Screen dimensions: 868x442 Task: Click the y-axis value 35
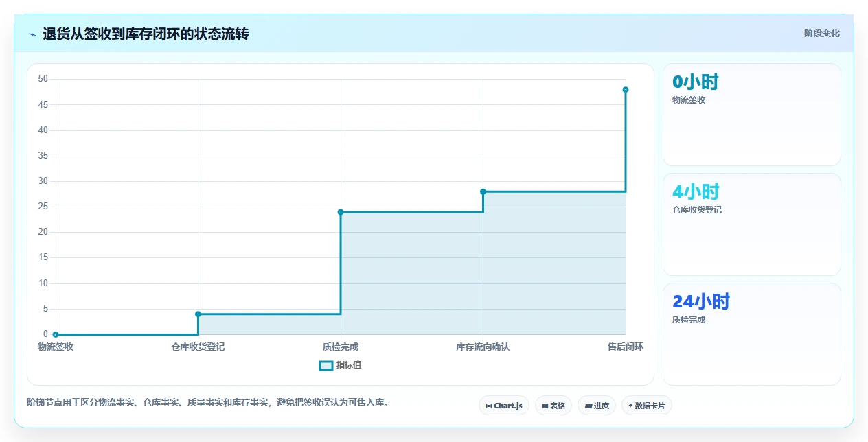[43, 156]
